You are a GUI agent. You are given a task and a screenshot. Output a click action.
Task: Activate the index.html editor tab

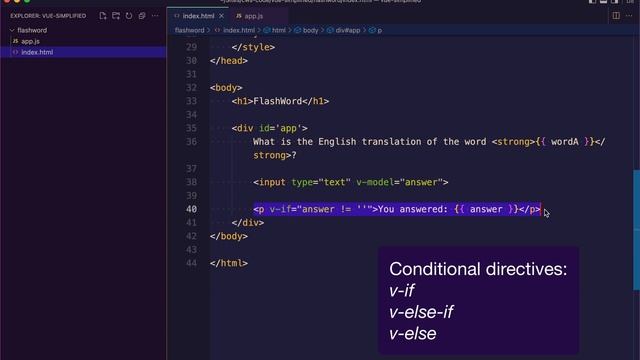coord(198,16)
